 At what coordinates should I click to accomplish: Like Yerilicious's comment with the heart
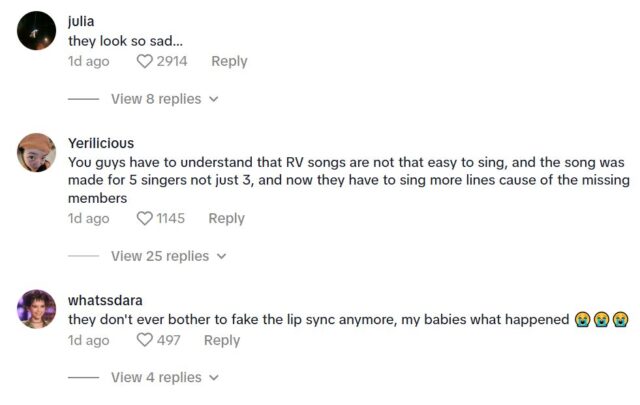[x=145, y=219]
